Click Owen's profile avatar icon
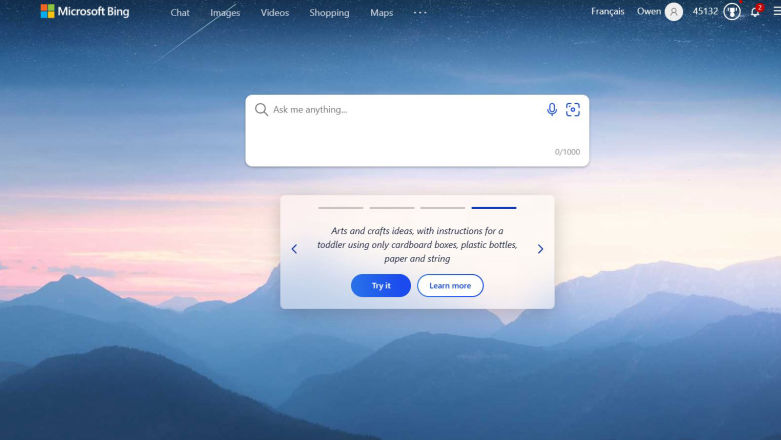781x440 pixels. pos(673,11)
